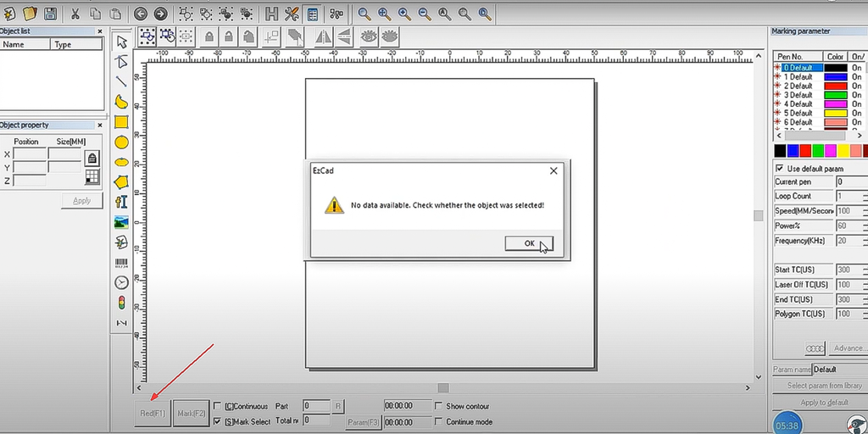
Task: Toggle the object list panel icon
Action: [312, 14]
